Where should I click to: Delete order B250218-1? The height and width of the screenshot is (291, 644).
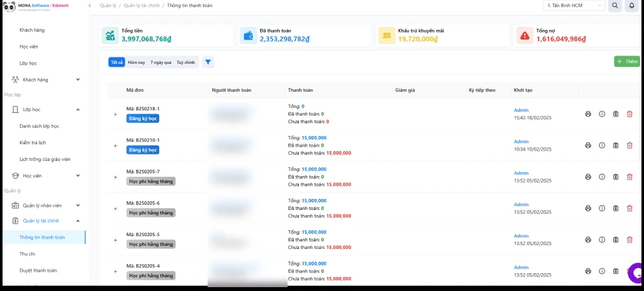630,114
